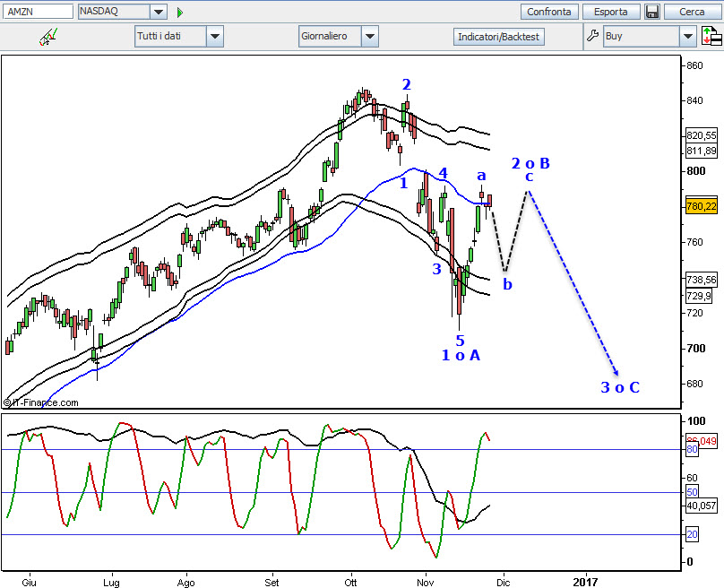Click the Cerca button
The width and height of the screenshot is (724, 588).
pyautogui.click(x=692, y=12)
